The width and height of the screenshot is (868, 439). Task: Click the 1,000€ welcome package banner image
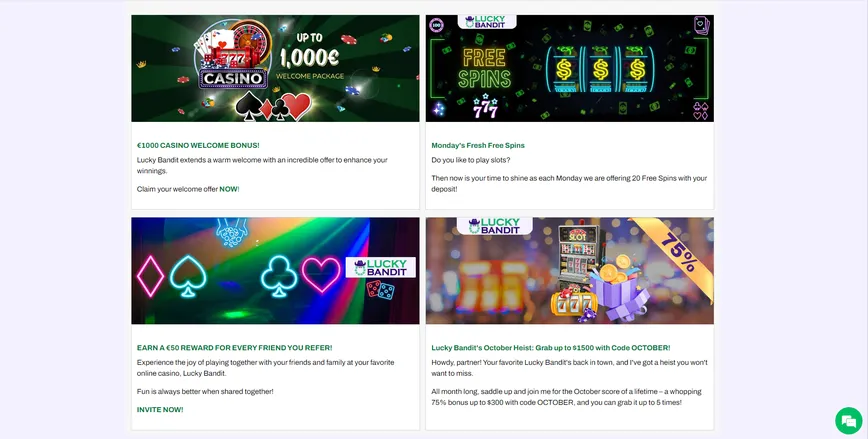click(275, 68)
